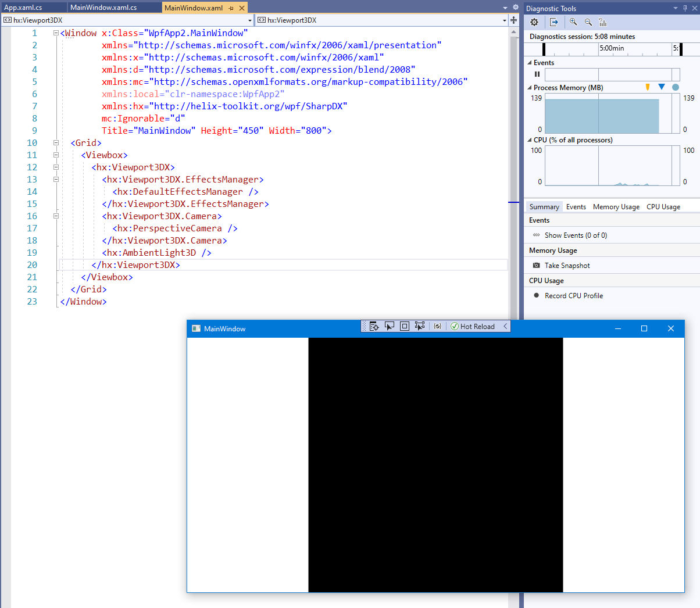Image resolution: width=700 pixels, height=608 pixels.
Task: Select the Zoom In icon in Diagnostic Tools
Action: pyautogui.click(x=573, y=22)
